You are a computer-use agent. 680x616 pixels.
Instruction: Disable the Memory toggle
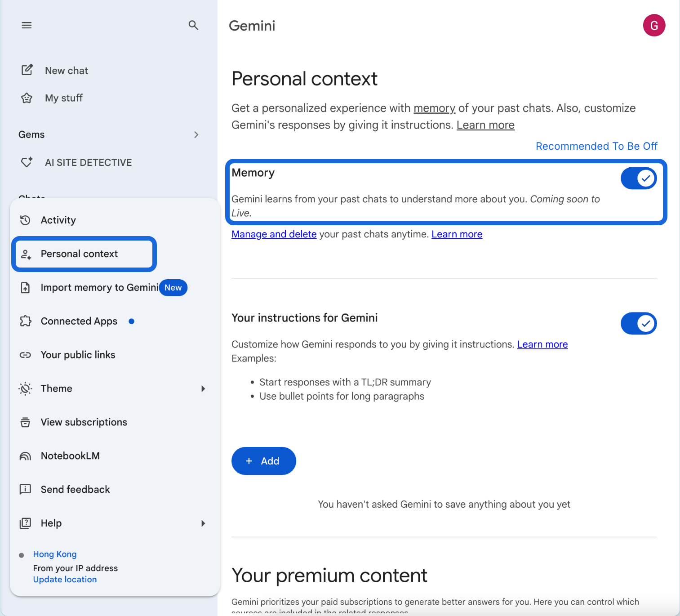tap(638, 178)
